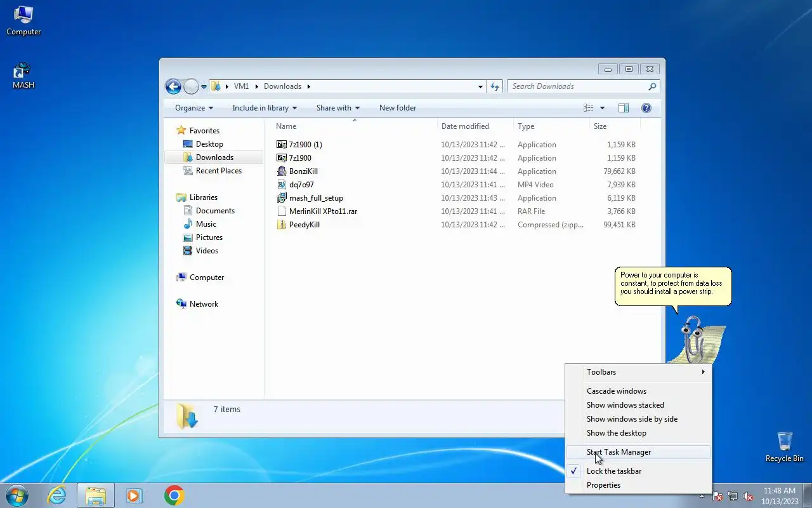812x508 pixels.
Task: Click the muted volume tray icon
Action: pyautogui.click(x=748, y=497)
